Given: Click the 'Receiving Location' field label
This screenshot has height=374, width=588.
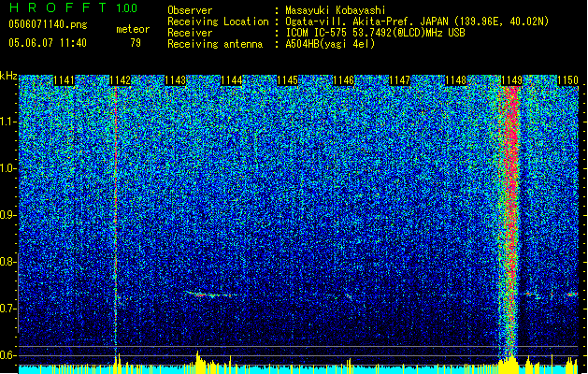Looking at the screenshot, I should 218,22.
